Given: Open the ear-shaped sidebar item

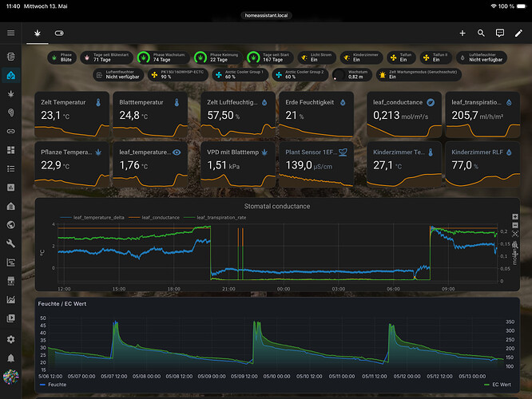Looking at the screenshot, I should pos(11,113).
